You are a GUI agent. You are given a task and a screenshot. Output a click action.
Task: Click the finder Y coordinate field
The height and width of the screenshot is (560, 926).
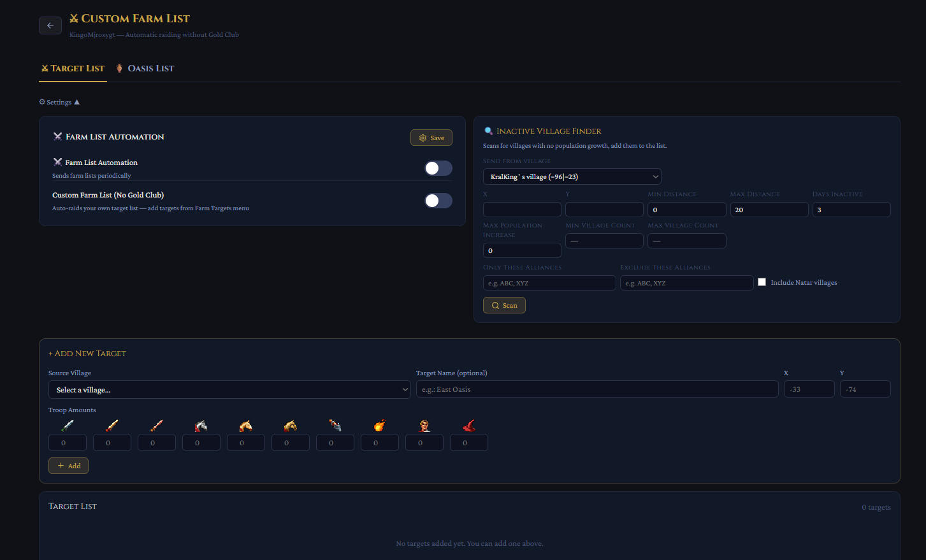pos(604,210)
